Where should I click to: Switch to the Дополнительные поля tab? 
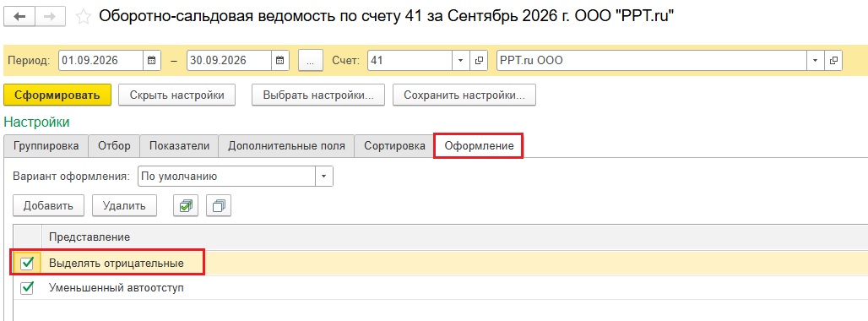286,146
